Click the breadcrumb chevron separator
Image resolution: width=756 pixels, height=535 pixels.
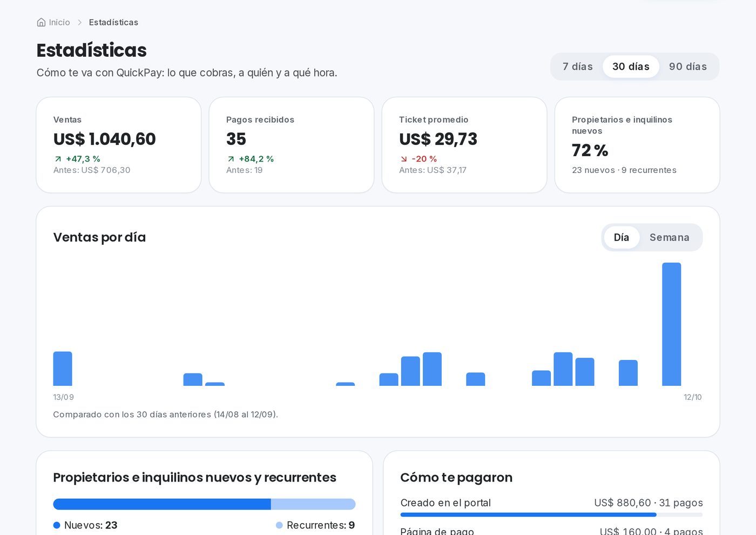[79, 22]
